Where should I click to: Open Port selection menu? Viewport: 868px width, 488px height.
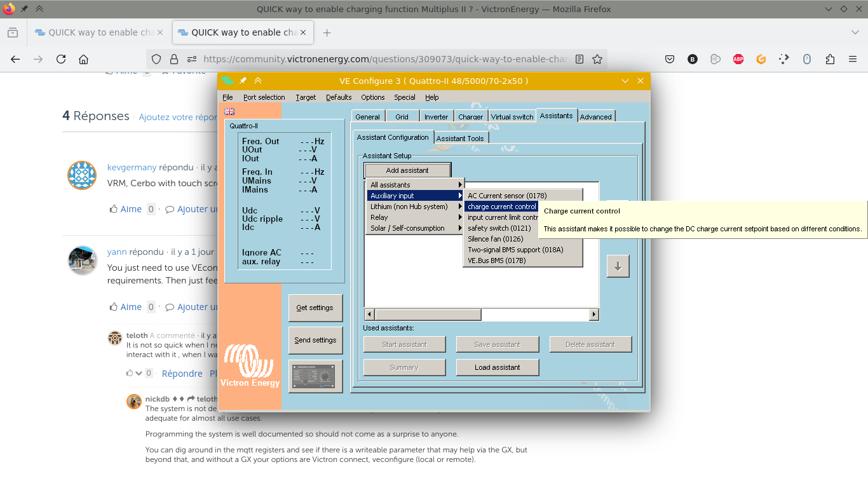[x=264, y=97]
